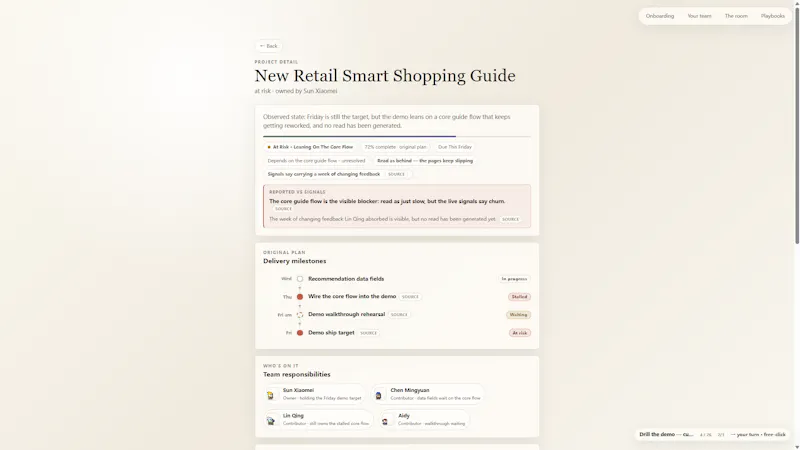Click the core guide flow blocker statement
Image resolution: width=800 pixels, height=450 pixels.
387,202
